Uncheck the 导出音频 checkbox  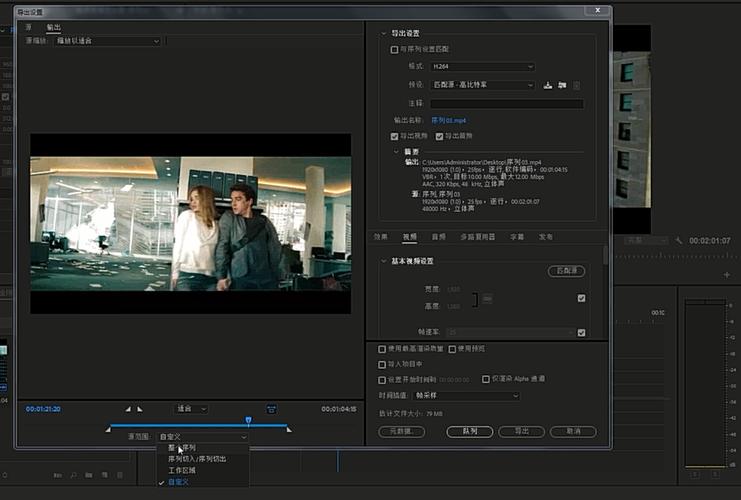click(x=439, y=137)
